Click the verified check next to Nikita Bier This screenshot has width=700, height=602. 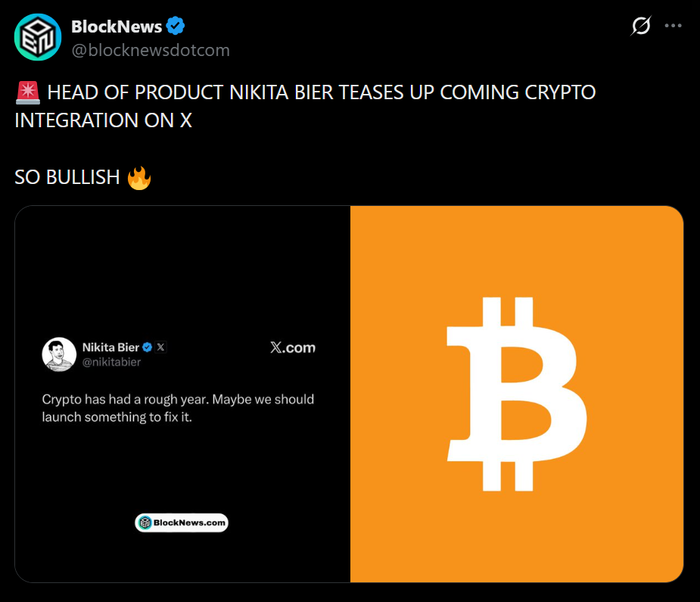click(148, 348)
